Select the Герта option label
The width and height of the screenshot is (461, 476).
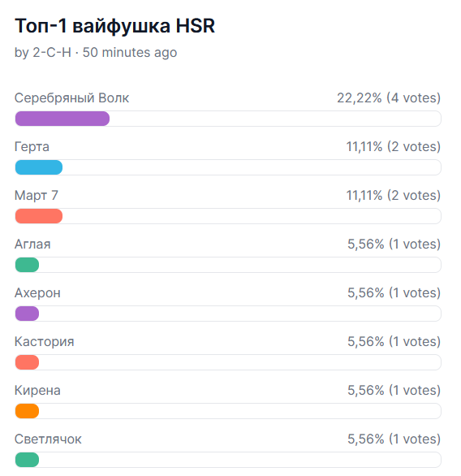(32, 147)
